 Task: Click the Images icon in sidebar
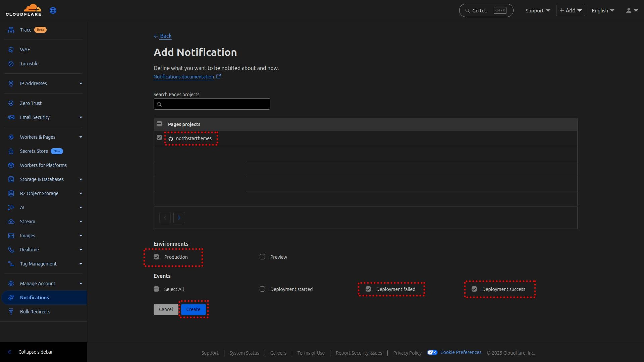(x=11, y=236)
